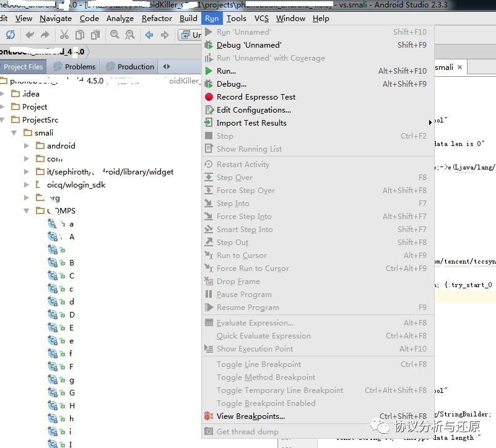Select file D in the tree
Viewport: 496px width, 448px height.
tap(72, 314)
